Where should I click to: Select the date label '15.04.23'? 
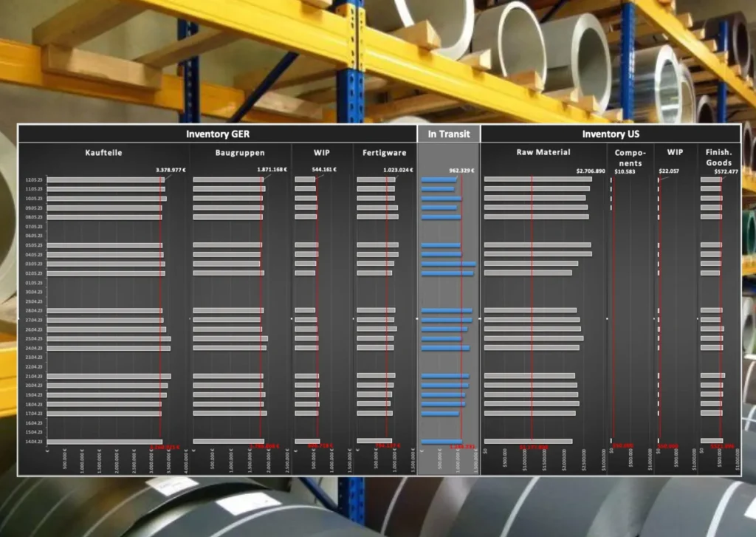[34, 432]
